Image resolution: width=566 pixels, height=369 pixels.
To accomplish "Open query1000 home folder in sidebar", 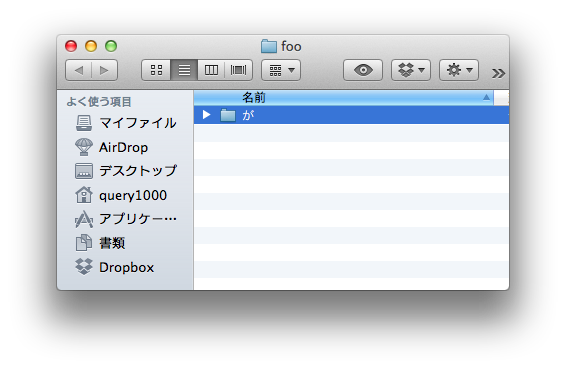I will click(x=125, y=195).
